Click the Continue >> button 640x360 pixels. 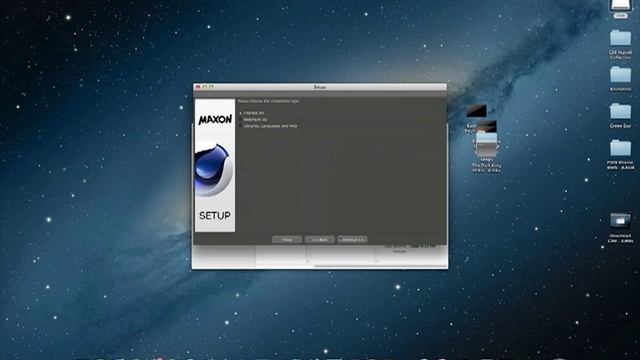[352, 240]
